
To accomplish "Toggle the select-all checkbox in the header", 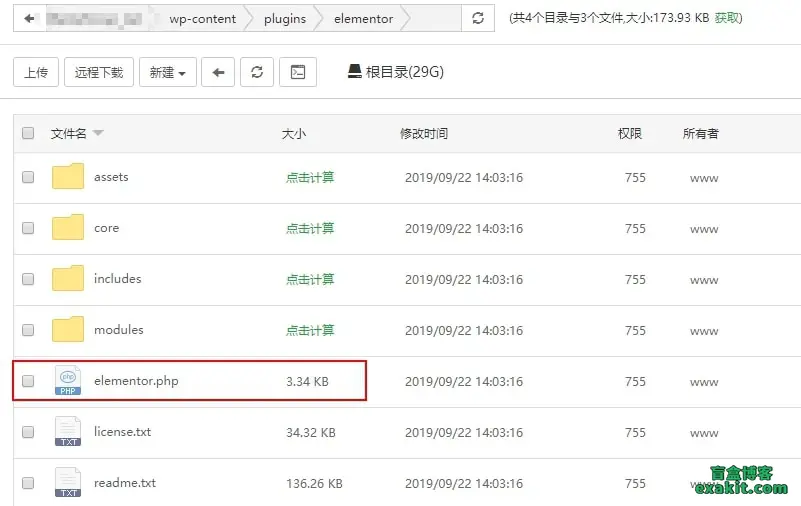I will (28, 133).
